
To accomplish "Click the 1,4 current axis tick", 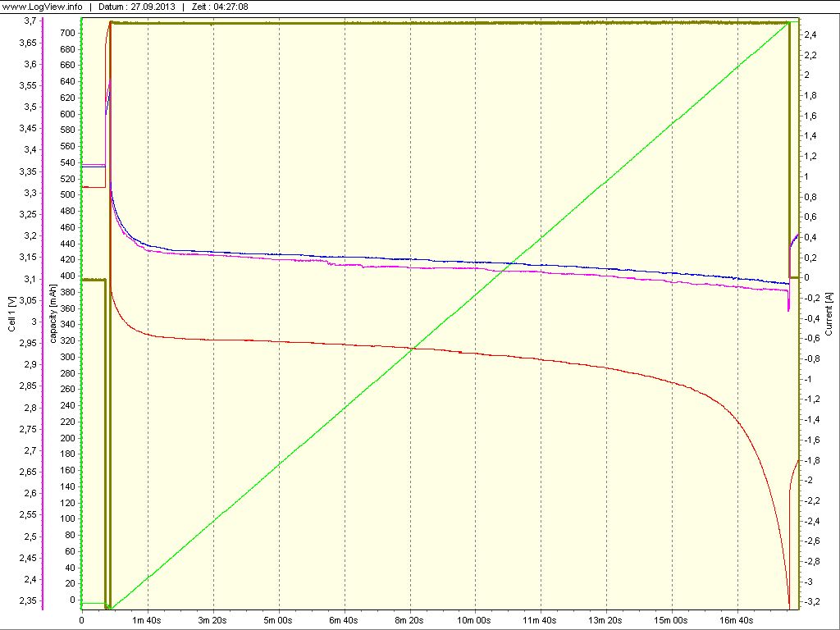I will (810, 136).
